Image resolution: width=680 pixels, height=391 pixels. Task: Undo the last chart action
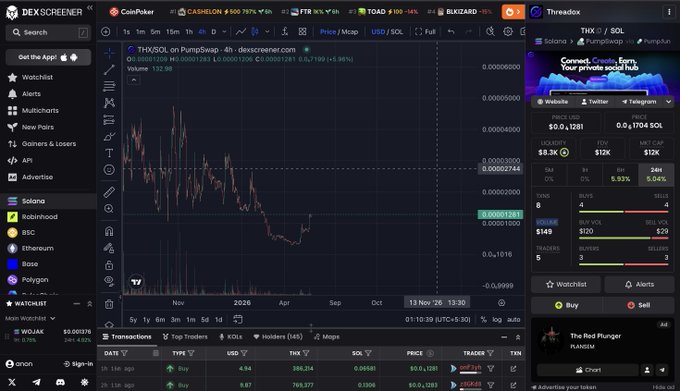[451, 32]
